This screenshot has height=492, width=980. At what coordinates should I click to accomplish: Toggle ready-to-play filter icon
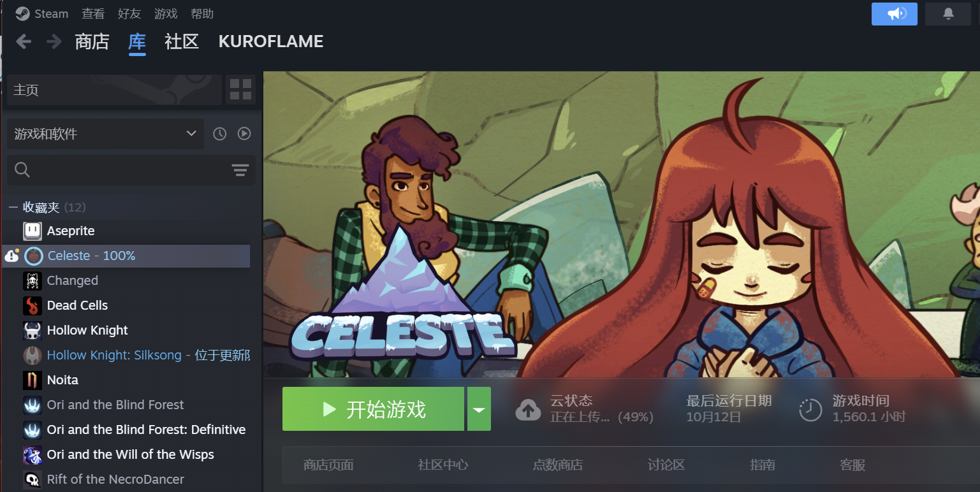[x=244, y=134]
